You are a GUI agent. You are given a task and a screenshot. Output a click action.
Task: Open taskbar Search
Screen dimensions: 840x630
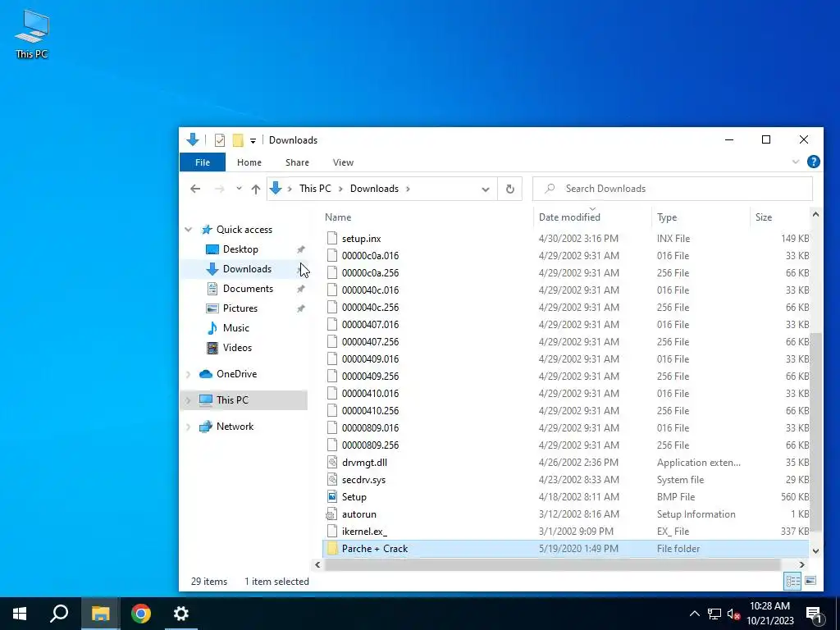(x=59, y=614)
